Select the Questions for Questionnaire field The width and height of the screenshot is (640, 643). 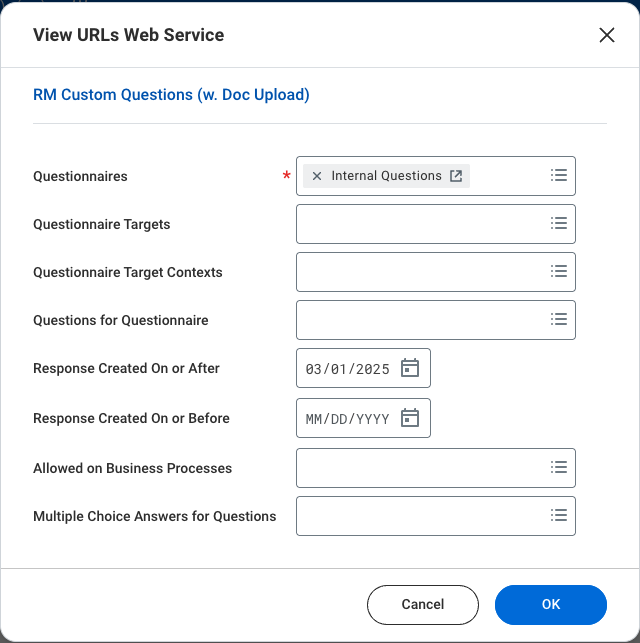pyautogui.click(x=420, y=320)
